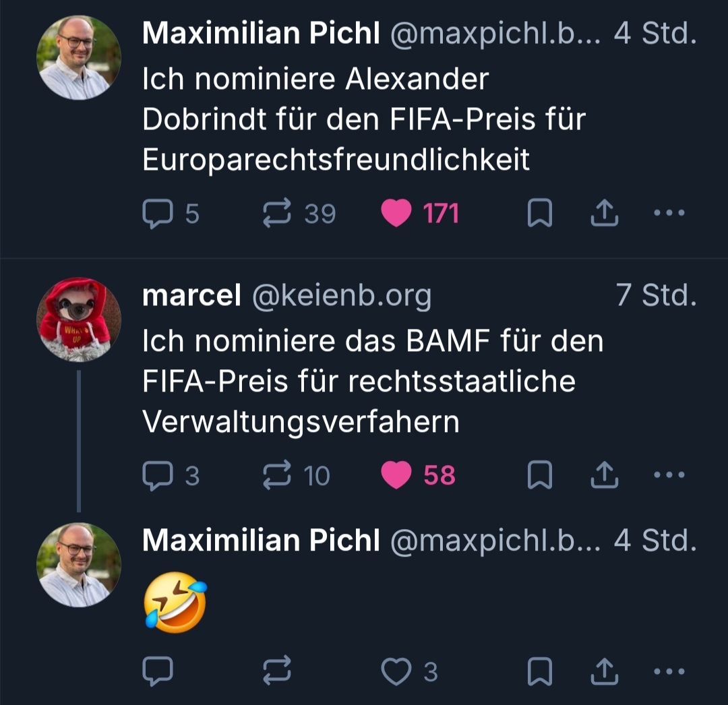Share the Dobrindt nomination post

[x=604, y=214]
